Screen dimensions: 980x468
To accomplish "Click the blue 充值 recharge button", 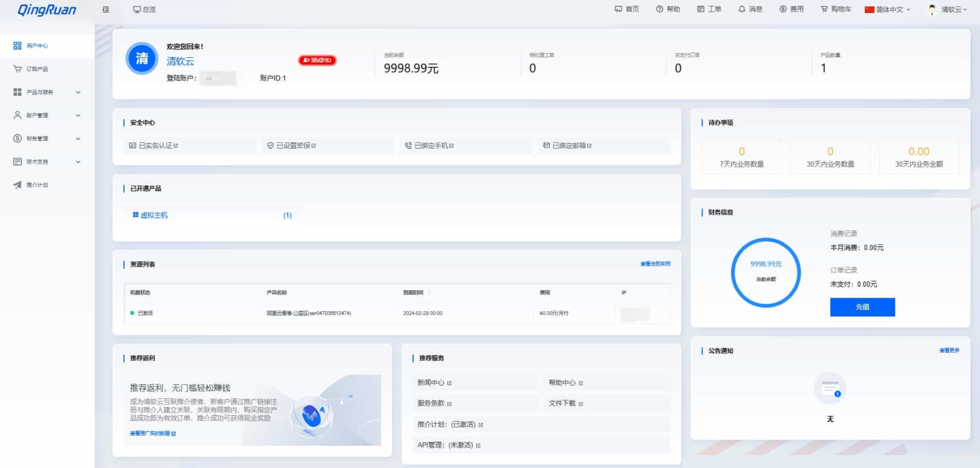I will point(863,307).
